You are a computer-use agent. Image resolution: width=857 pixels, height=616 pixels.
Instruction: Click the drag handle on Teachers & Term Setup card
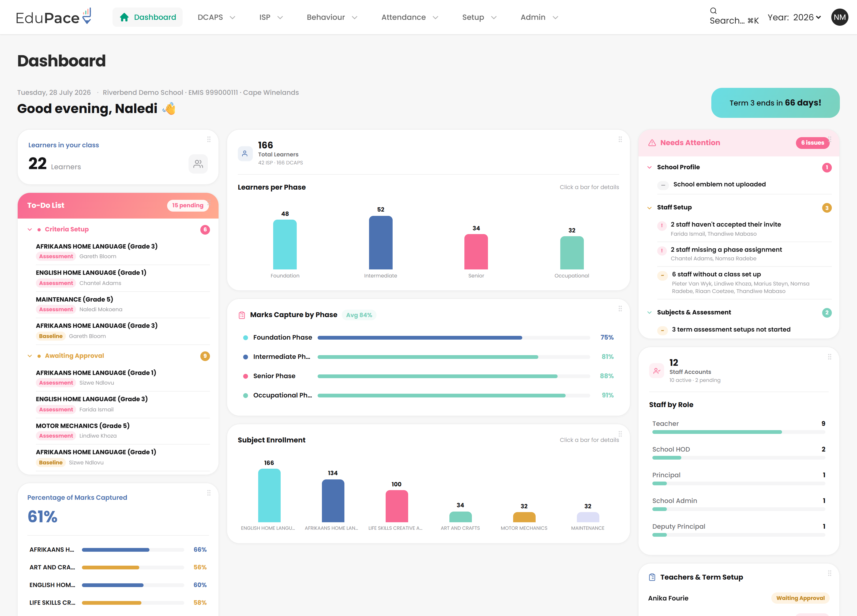829,573
